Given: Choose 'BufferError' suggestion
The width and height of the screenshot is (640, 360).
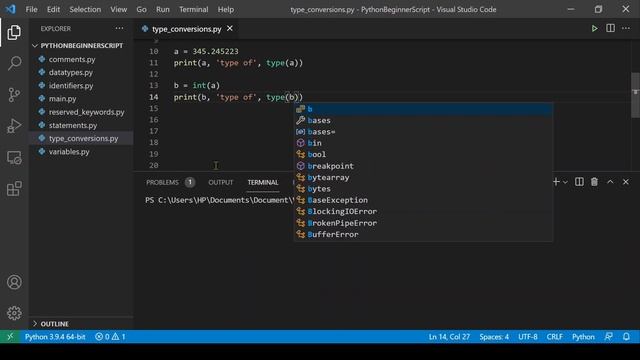Looking at the screenshot, I should coord(423,234).
